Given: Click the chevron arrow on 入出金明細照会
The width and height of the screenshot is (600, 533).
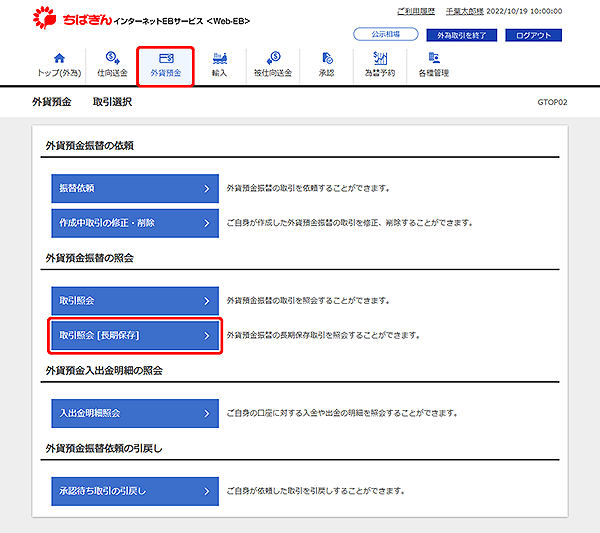Looking at the screenshot, I should [x=207, y=414].
